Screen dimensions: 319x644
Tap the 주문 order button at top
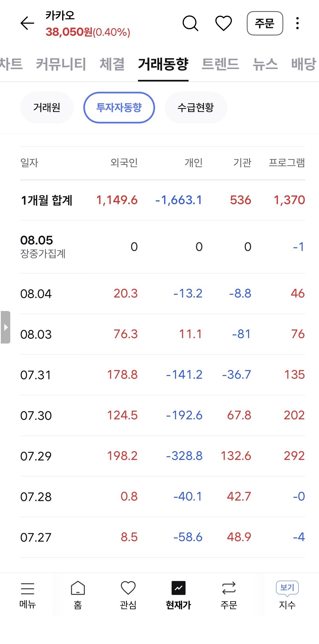point(265,23)
